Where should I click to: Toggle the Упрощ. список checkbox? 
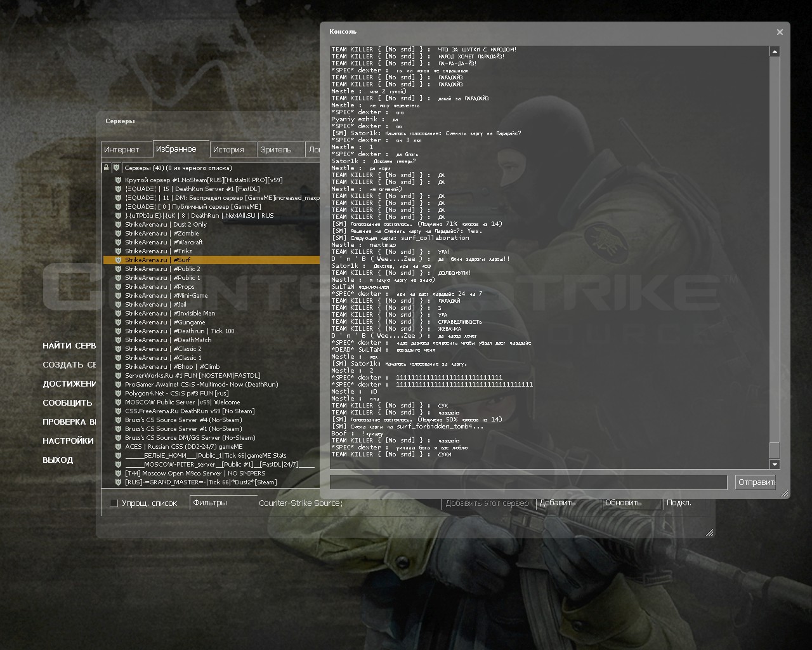[x=114, y=503]
